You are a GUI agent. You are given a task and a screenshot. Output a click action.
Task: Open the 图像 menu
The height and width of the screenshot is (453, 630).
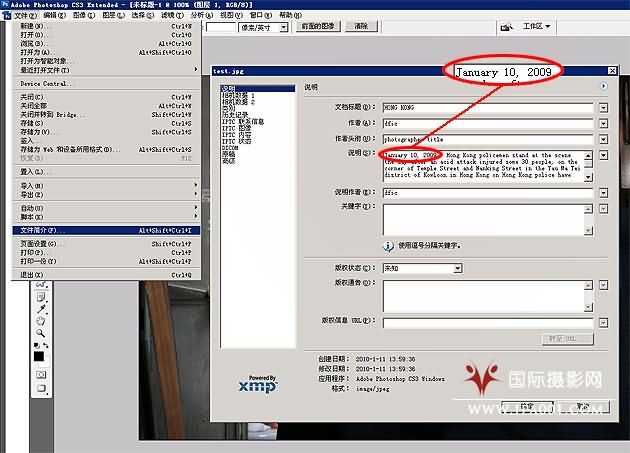[84, 15]
